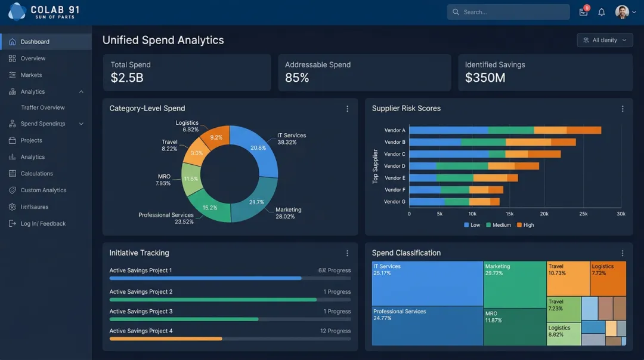Click the Spend Spendings icon
644x360 pixels.
[x=13, y=124]
